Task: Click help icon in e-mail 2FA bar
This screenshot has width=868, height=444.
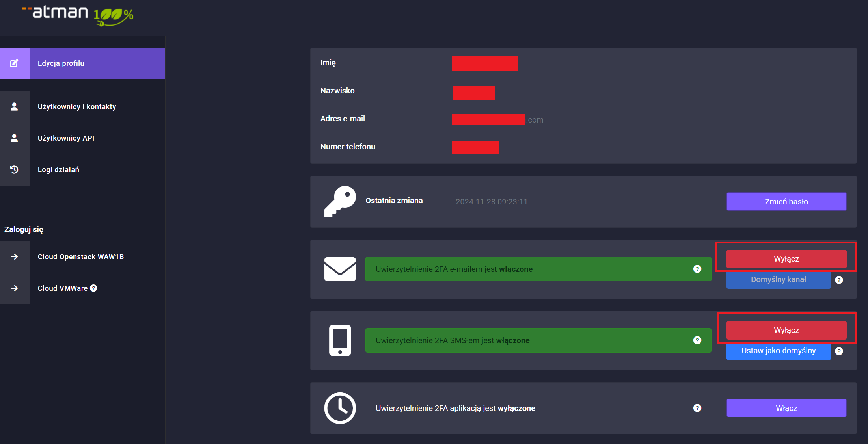Action: 697,269
